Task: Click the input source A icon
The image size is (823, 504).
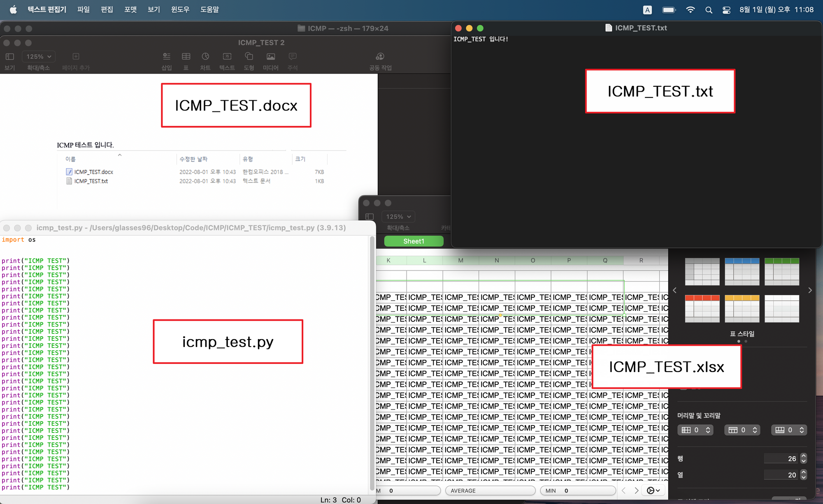Action: 647,10
